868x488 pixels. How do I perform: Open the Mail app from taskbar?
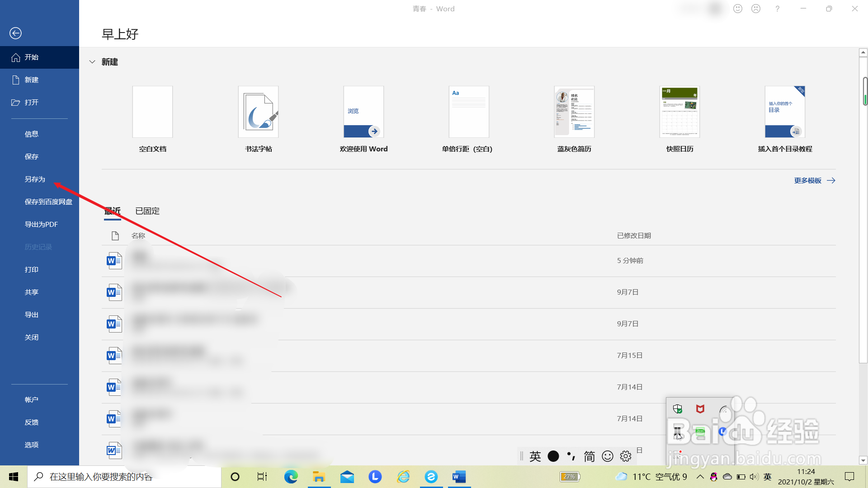pyautogui.click(x=347, y=477)
